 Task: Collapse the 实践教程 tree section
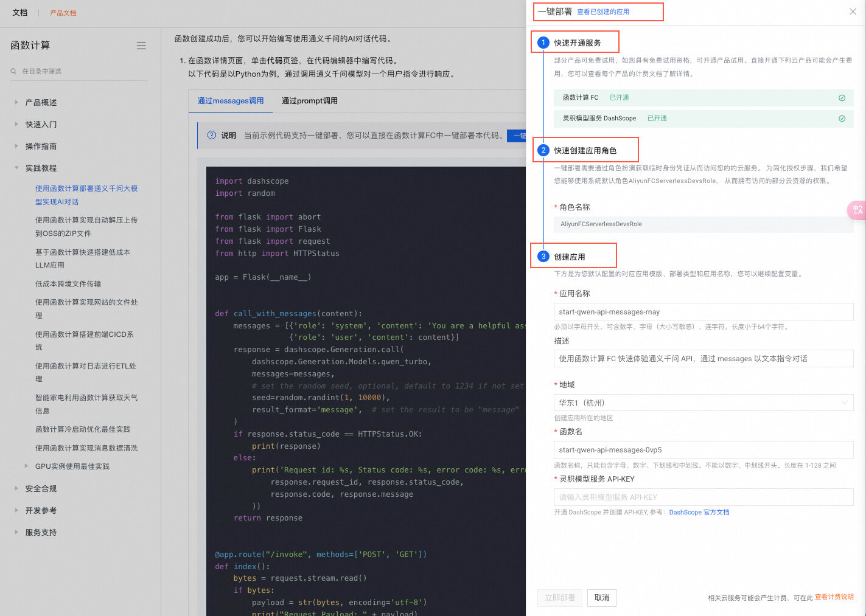pos(16,168)
